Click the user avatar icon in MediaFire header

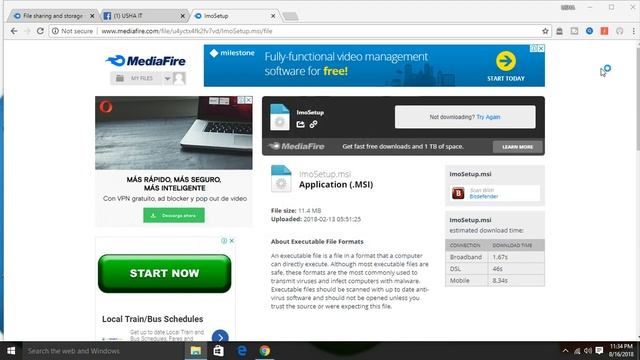(x=179, y=78)
